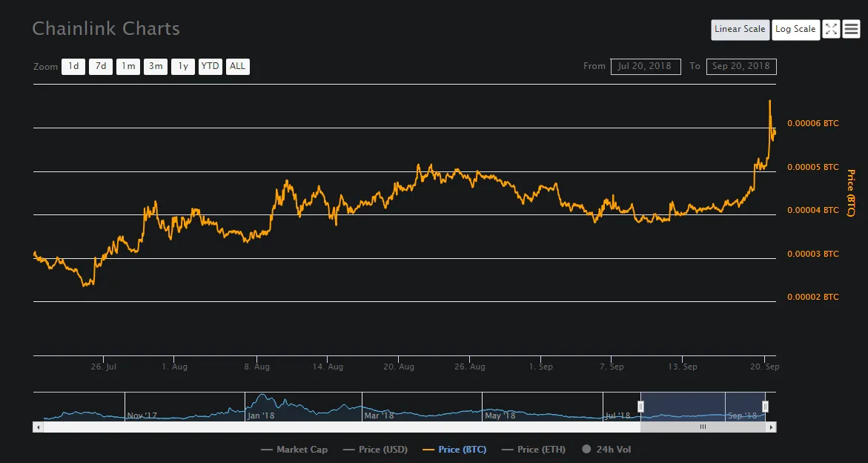Click right navigator range handle
Screen dimensions: 868x463
point(766,407)
